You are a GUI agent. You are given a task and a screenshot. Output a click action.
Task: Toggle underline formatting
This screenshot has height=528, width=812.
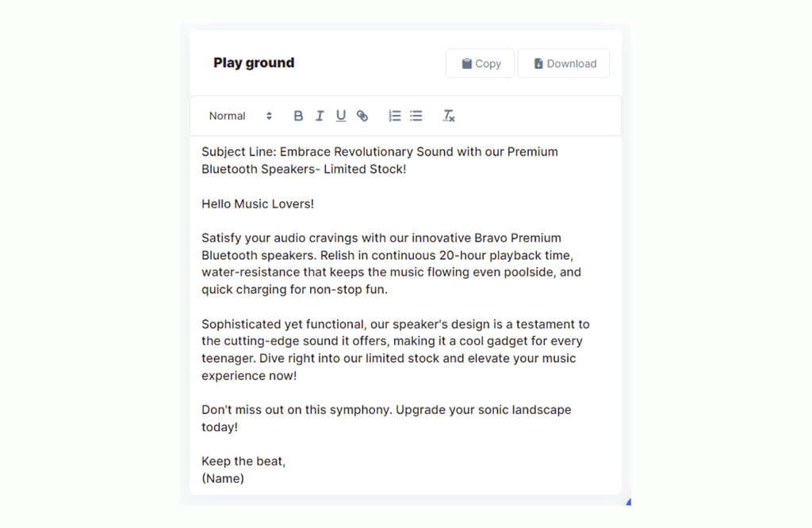tap(341, 116)
